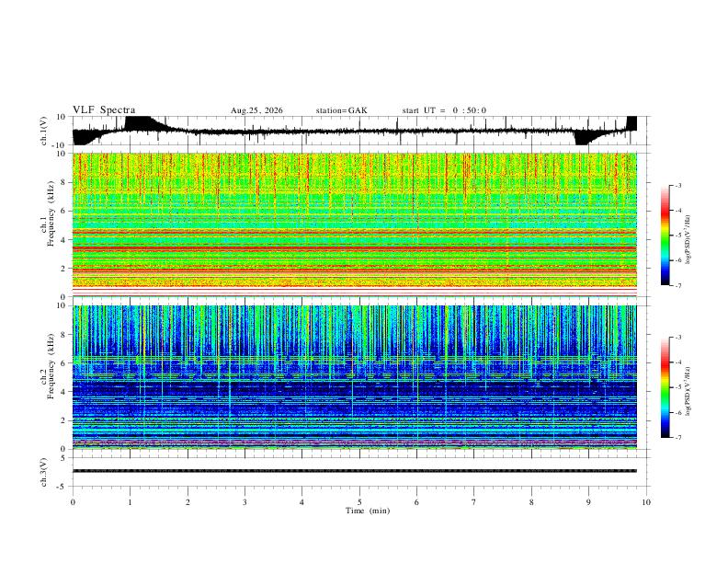Screen dimensions: 728x563
Task: Click the station=GAK label
Action: tap(341, 110)
